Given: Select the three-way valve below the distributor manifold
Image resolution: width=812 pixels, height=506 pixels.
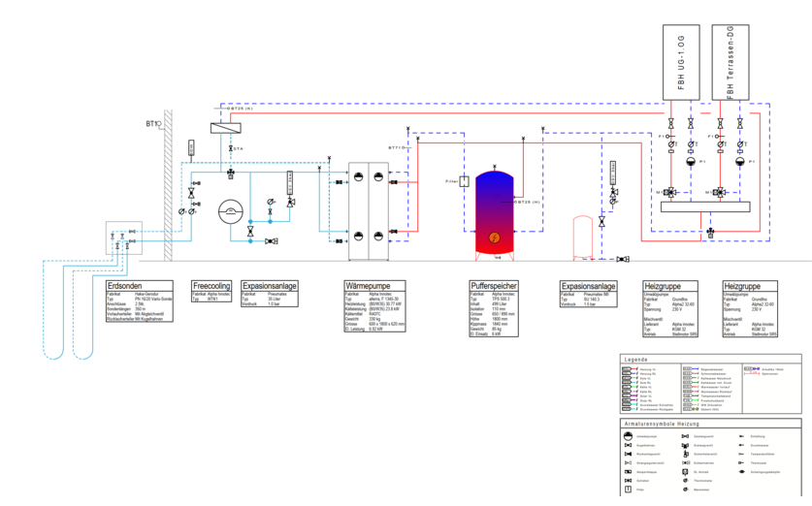Looking at the screenshot, I should point(710,233).
